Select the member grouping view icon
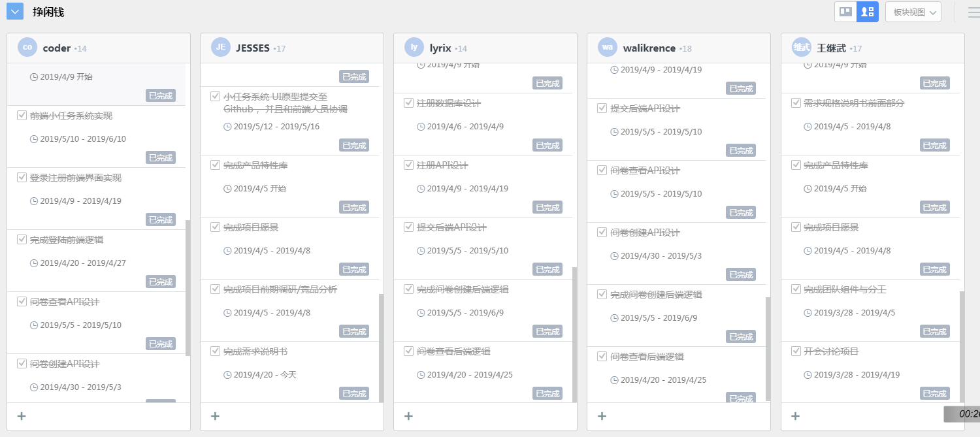The image size is (980, 437). [x=868, y=12]
